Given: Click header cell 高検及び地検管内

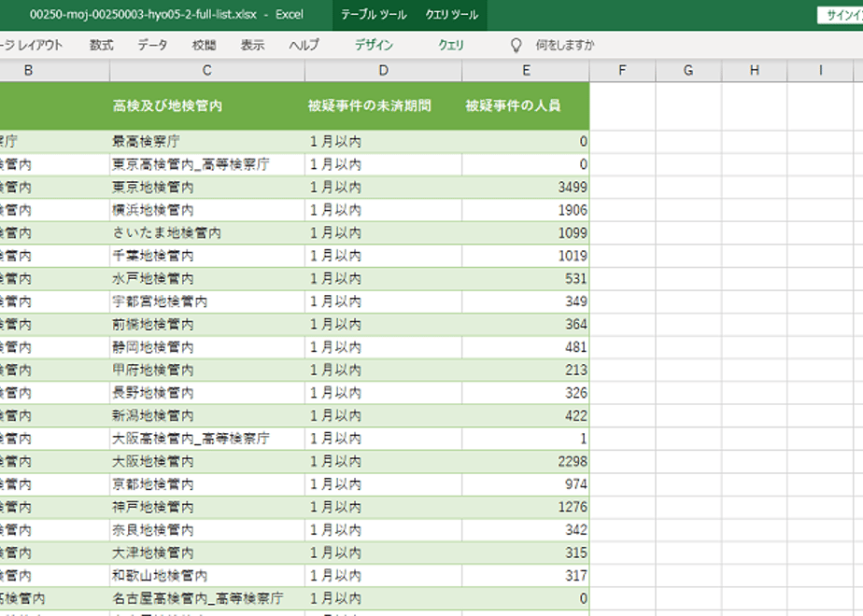Looking at the screenshot, I should click(x=207, y=106).
